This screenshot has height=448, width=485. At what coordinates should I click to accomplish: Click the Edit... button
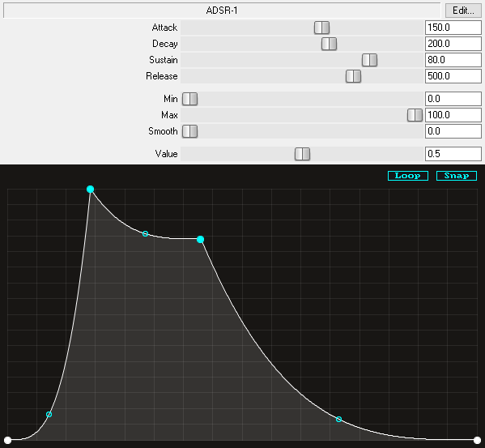point(463,11)
